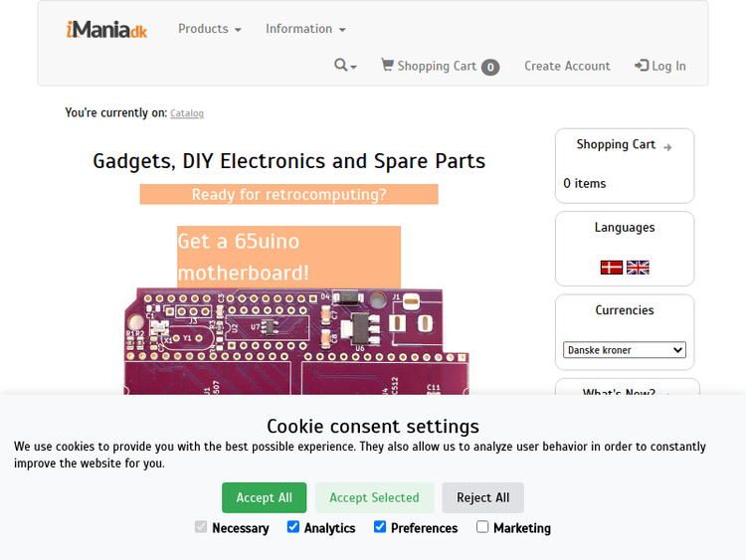Follow the Catalog breadcrumb link
This screenshot has height=560, width=746.
[187, 113]
